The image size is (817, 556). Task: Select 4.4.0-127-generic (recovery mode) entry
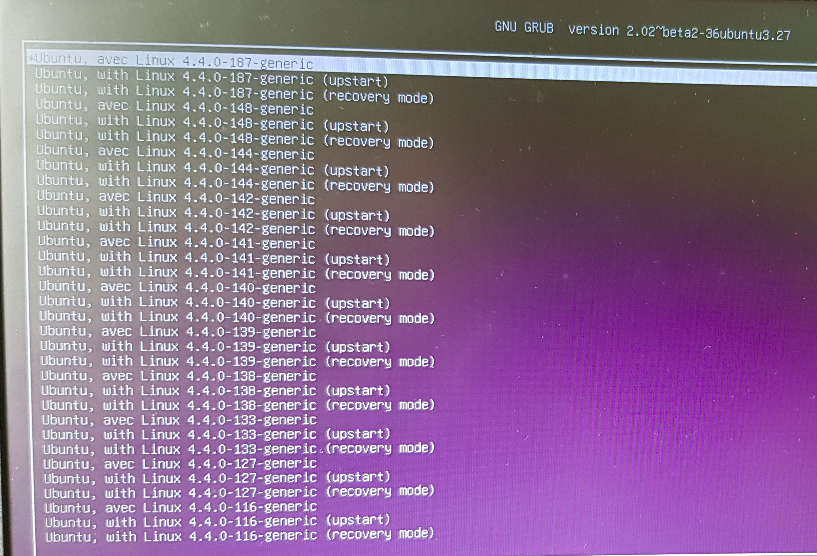point(239,491)
